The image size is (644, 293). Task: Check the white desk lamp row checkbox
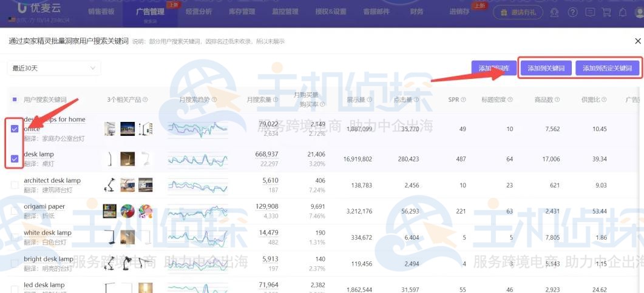point(15,237)
